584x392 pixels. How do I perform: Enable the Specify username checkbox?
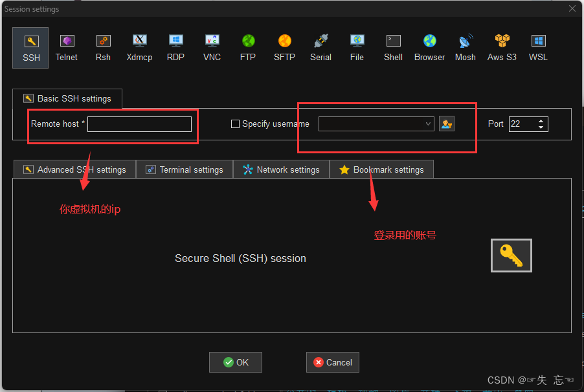[235, 124]
